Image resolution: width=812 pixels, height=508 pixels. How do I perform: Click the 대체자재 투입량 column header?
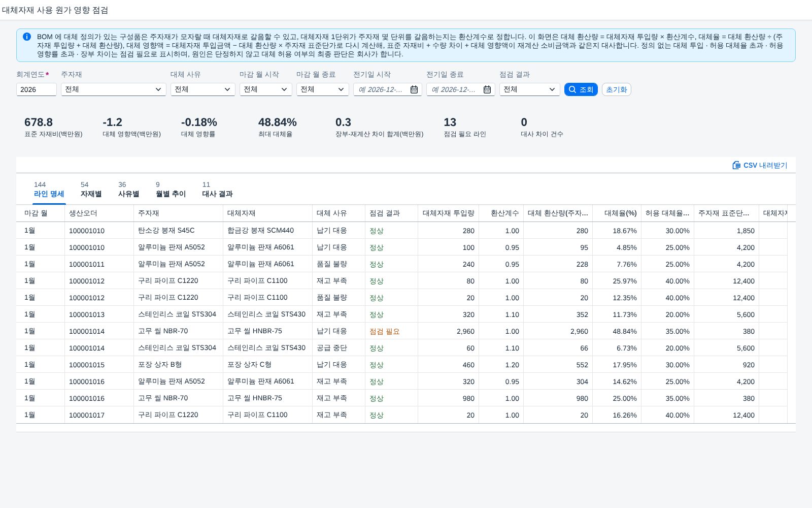[x=449, y=213]
